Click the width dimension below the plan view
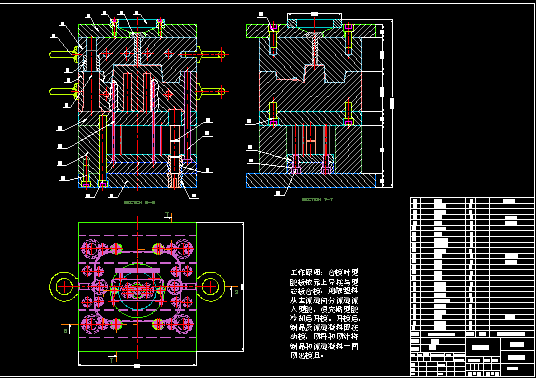This screenshot has width=537, height=379. pos(137,366)
